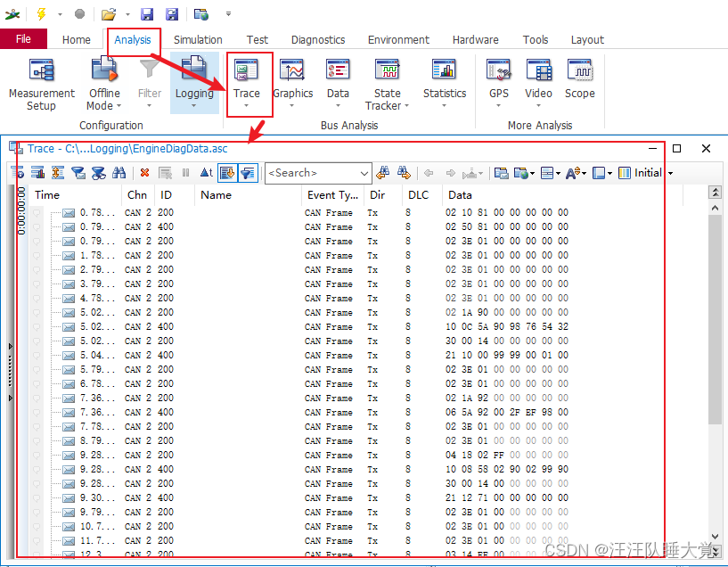This screenshot has height=567, width=728.
Task: Start measurement with the lightning bolt icon
Action: click(41, 14)
